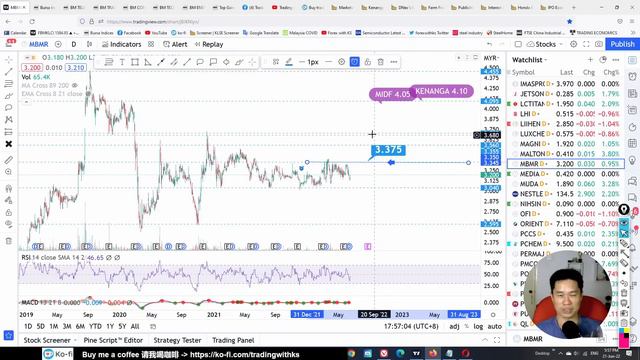Activate the zoom-in magnifier tool

9,172
